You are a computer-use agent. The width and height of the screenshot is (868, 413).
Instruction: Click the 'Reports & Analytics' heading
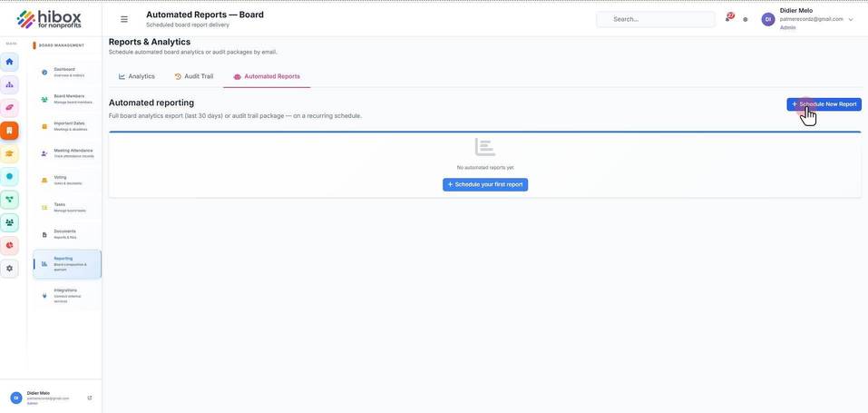click(x=150, y=42)
